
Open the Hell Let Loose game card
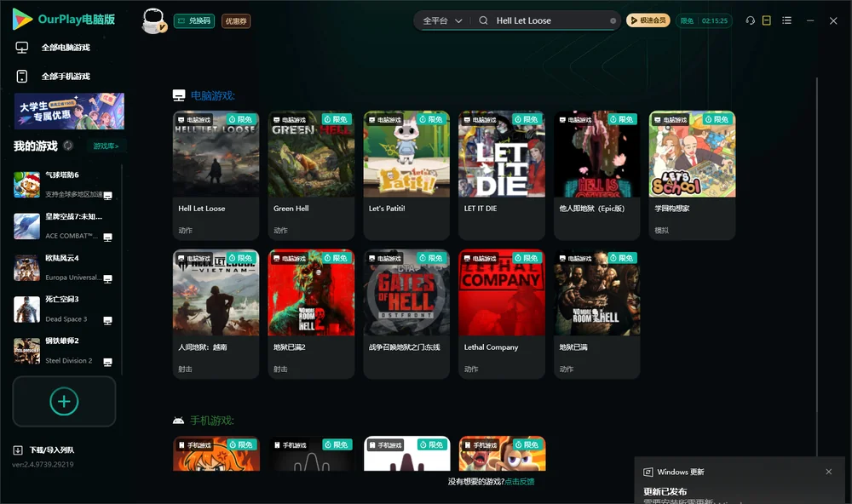coord(216,175)
